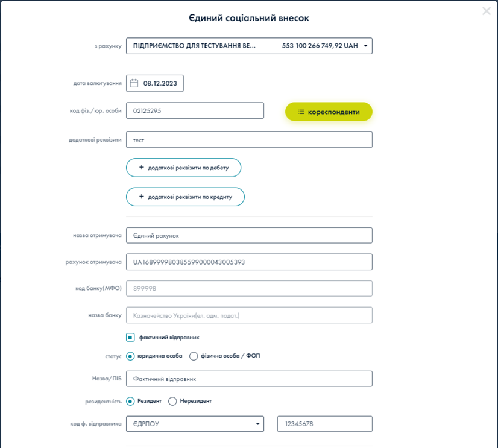The image size is (498, 448).
Task: Click the назва отримувача field
Action: click(249, 235)
